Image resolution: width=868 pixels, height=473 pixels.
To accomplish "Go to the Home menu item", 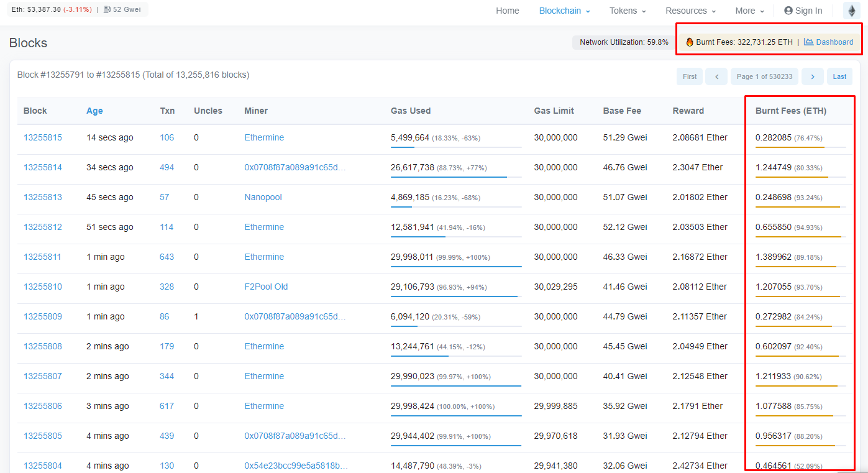I will click(x=508, y=11).
